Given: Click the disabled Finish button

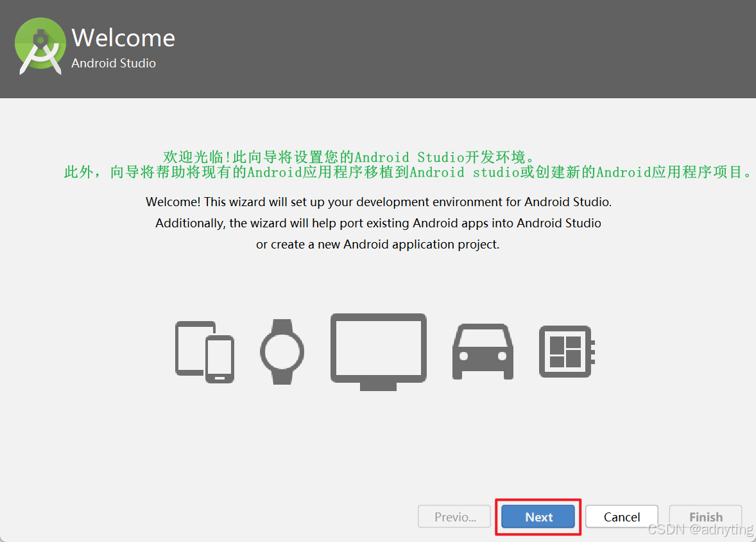Looking at the screenshot, I should tap(705, 517).
